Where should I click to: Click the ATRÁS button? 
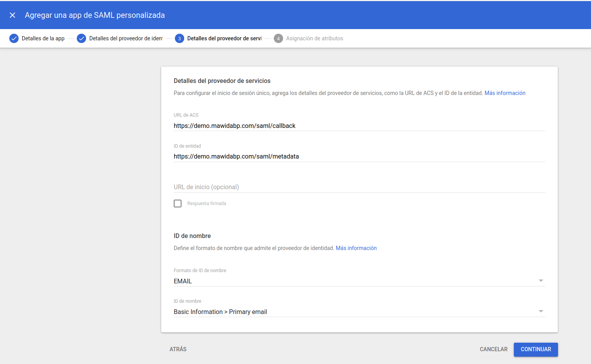(178, 349)
